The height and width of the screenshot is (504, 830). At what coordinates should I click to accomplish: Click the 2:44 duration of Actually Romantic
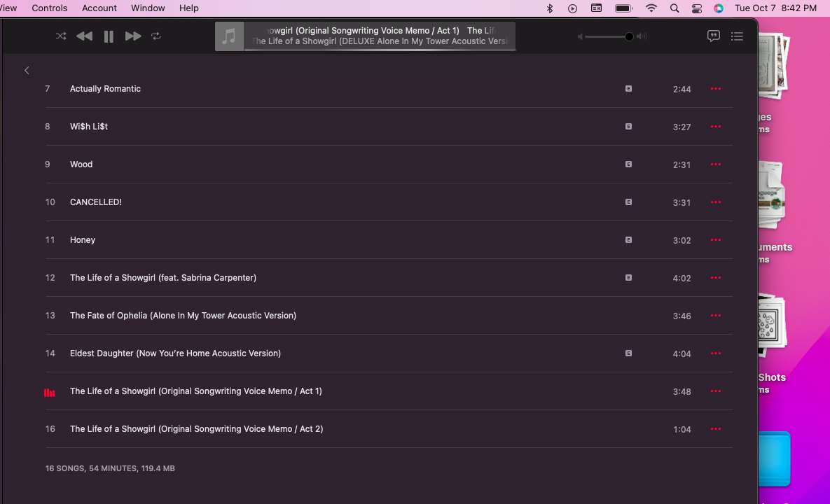(x=682, y=90)
